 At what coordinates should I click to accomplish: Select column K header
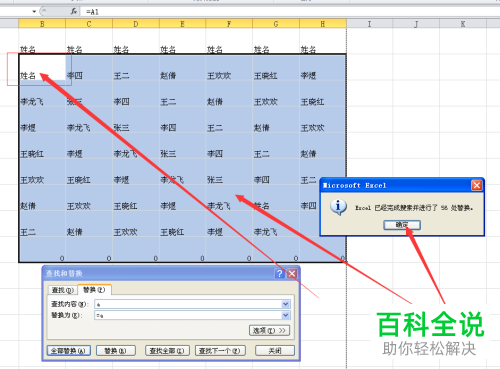point(463,24)
